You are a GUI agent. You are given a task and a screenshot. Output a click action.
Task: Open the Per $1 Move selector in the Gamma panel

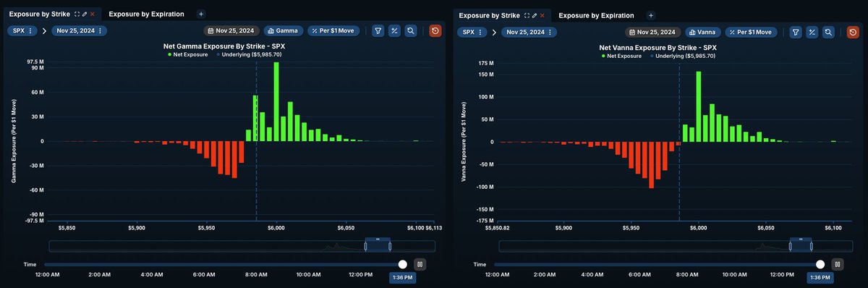333,31
